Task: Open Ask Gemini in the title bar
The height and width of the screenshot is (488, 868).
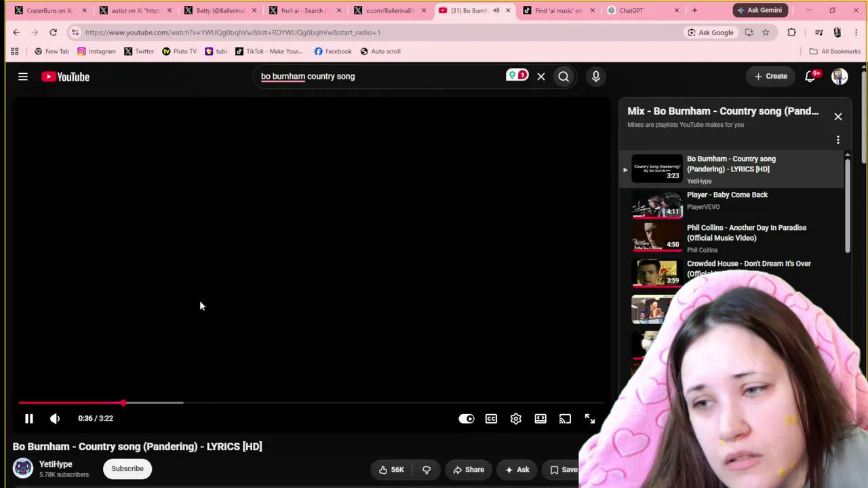Action: click(x=759, y=11)
